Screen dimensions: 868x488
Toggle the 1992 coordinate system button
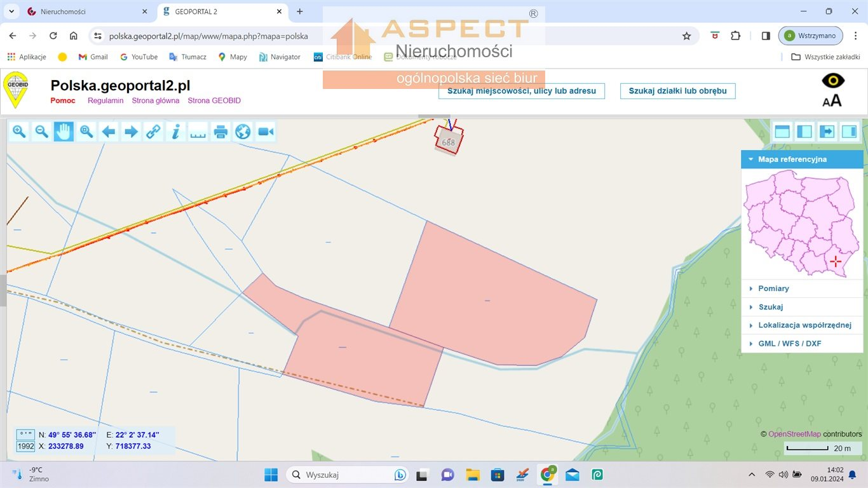(25, 446)
